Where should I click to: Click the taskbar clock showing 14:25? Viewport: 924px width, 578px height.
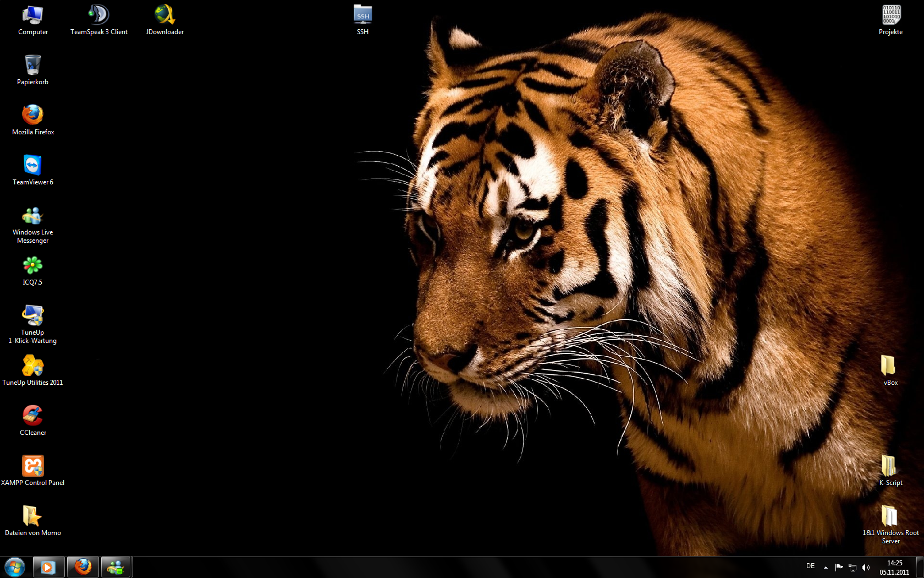[894, 568]
